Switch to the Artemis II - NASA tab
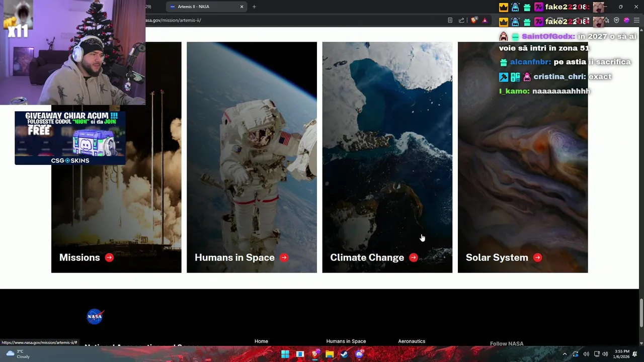Screen dimensions: 644x362 pos(207,7)
